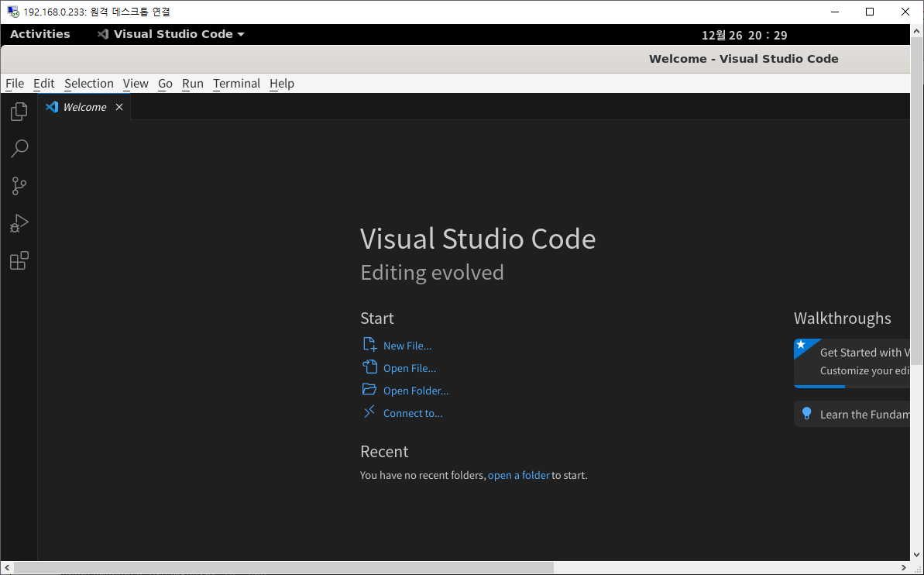Click the New File icon
This screenshot has height=575, width=924.
[369, 345]
